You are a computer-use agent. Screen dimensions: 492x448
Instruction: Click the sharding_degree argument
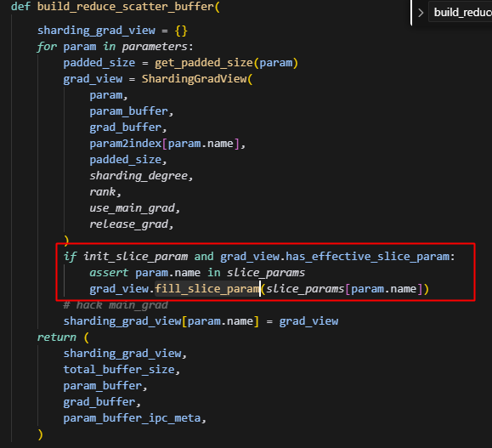pos(139,176)
